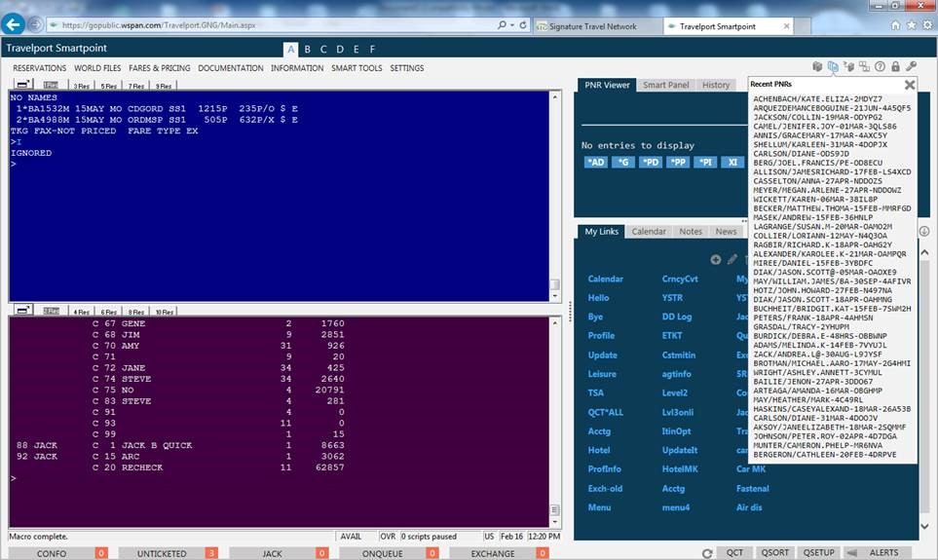
Task: Open the Air dis link
Action: (x=749, y=507)
